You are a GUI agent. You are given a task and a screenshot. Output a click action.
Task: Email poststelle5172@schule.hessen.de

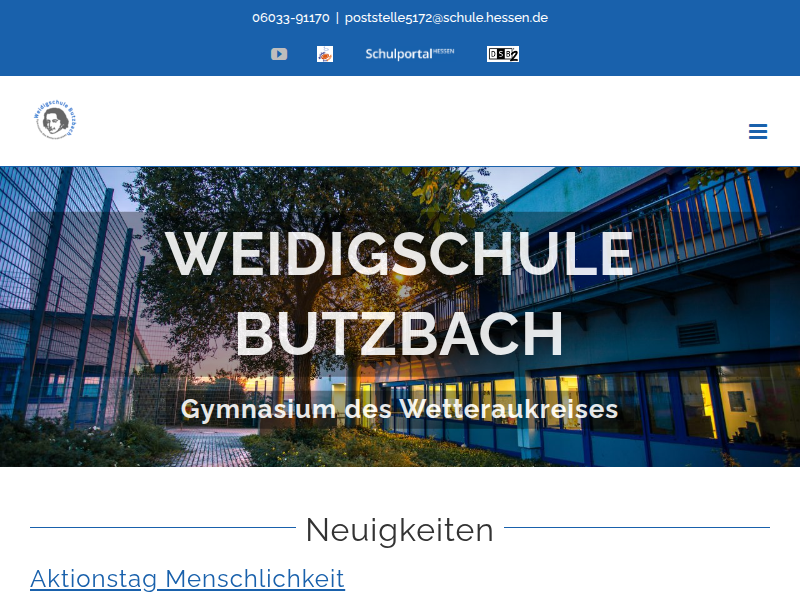[446, 17]
